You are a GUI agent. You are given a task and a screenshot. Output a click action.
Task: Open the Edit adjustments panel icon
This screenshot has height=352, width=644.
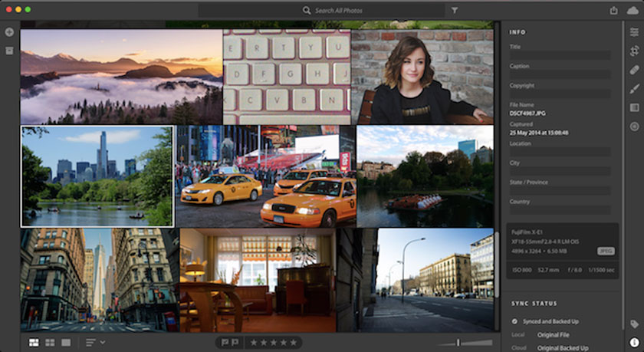634,31
